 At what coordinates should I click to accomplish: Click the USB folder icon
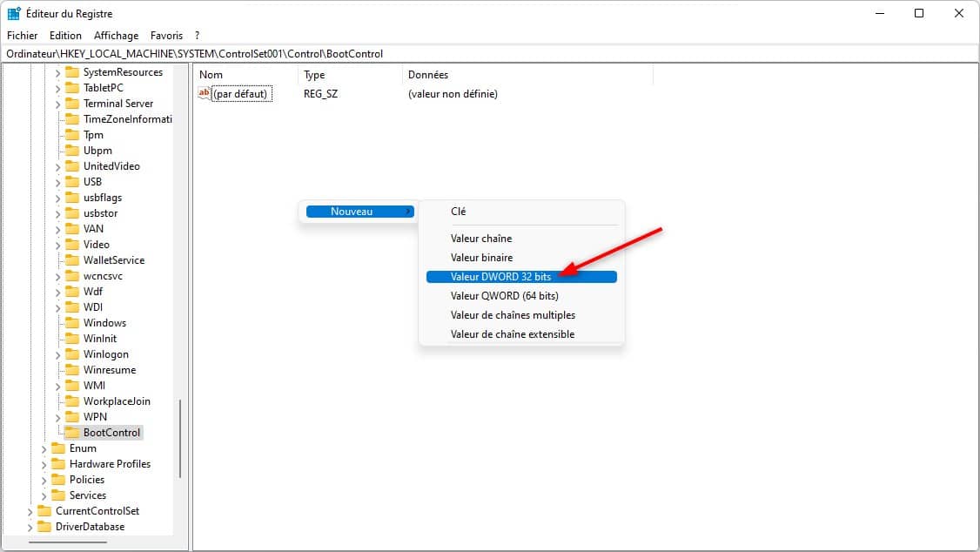point(72,181)
